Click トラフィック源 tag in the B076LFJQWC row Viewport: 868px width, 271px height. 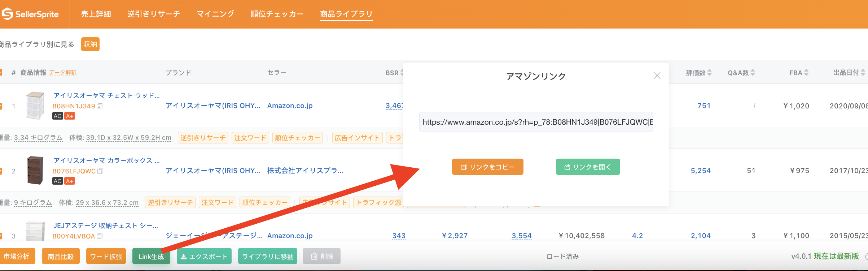tap(379, 203)
